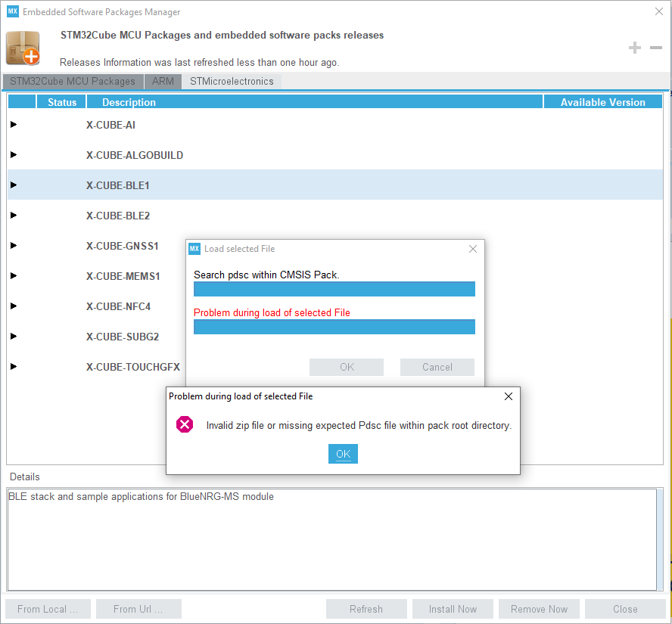Image resolution: width=672 pixels, height=624 pixels.
Task: Click the From Local button
Action: (x=48, y=609)
